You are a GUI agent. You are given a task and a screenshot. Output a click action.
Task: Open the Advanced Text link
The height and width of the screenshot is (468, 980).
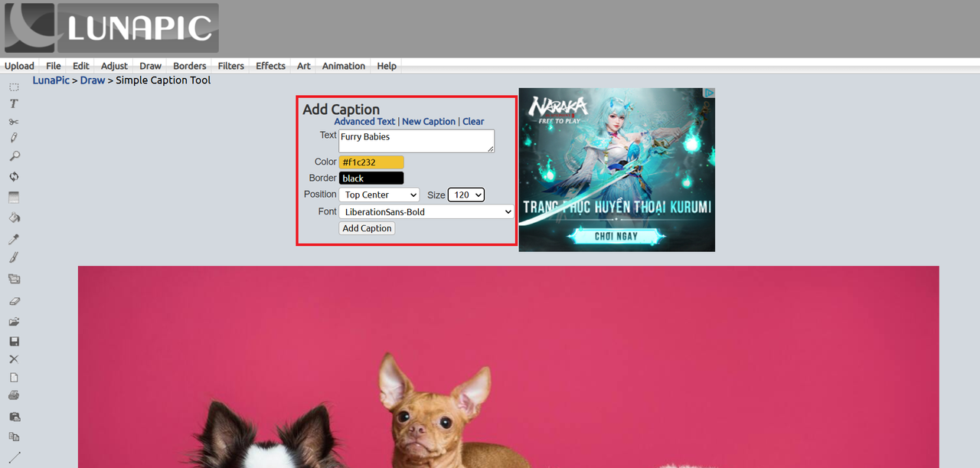coord(365,121)
